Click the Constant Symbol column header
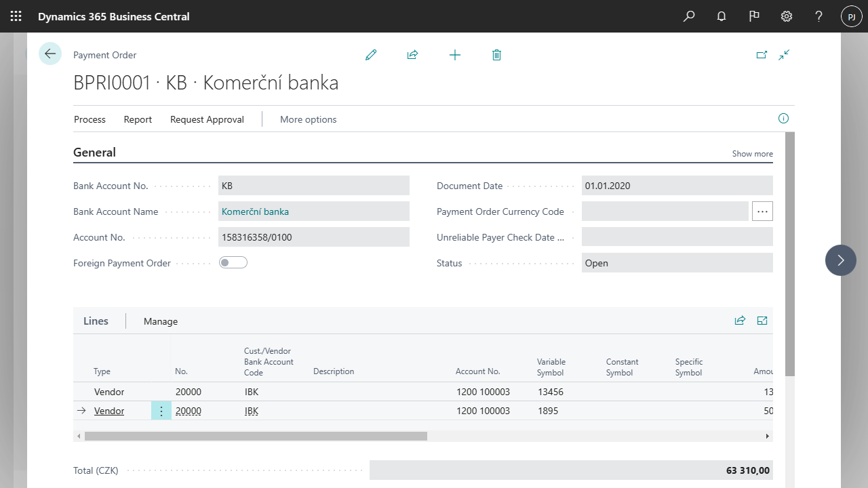The image size is (868, 488). click(623, 367)
